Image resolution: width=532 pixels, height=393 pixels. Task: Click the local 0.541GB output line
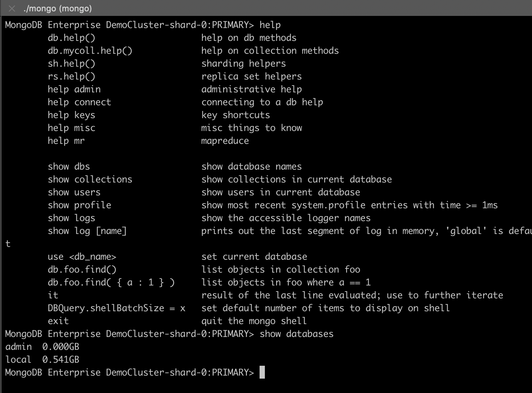click(42, 360)
